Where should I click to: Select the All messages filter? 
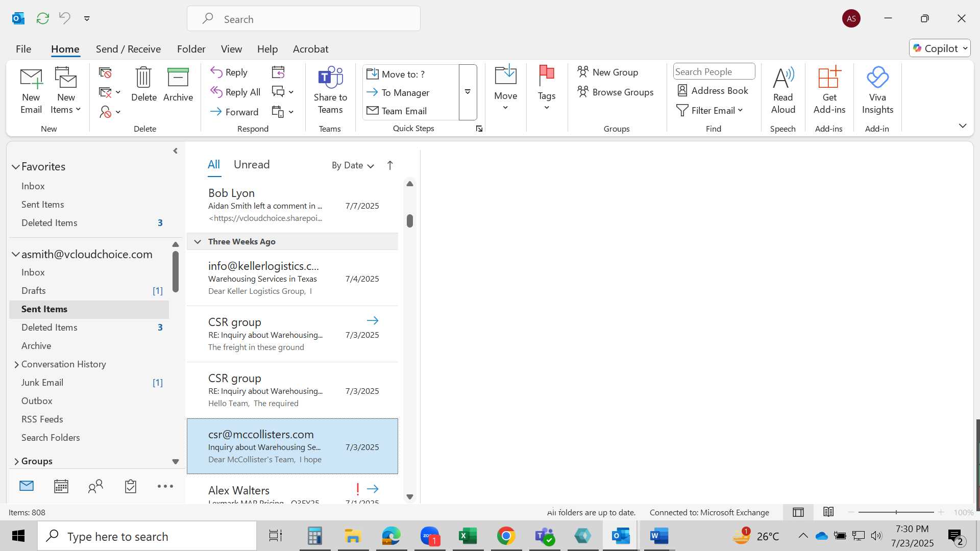(214, 164)
